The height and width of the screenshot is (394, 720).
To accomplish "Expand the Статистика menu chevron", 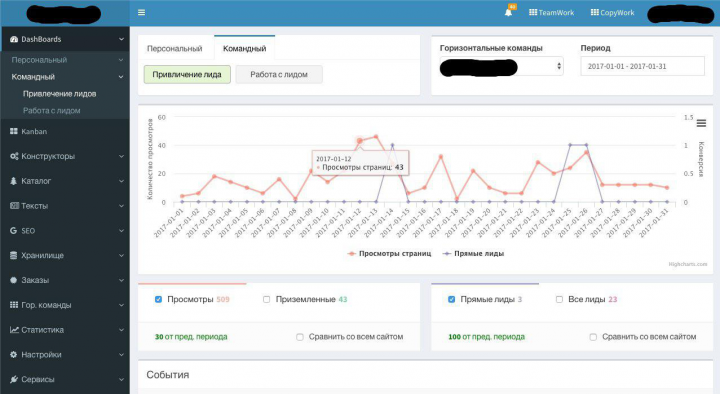I will pos(121,330).
